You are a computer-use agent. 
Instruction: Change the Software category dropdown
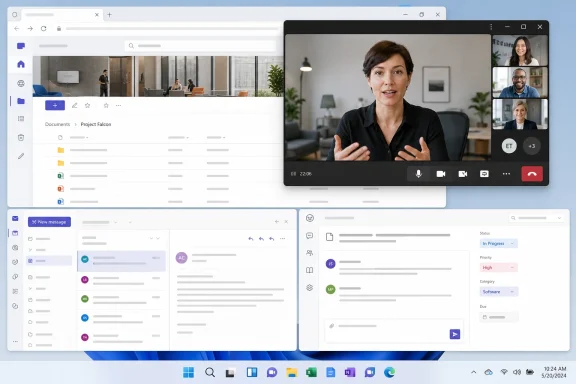498,291
